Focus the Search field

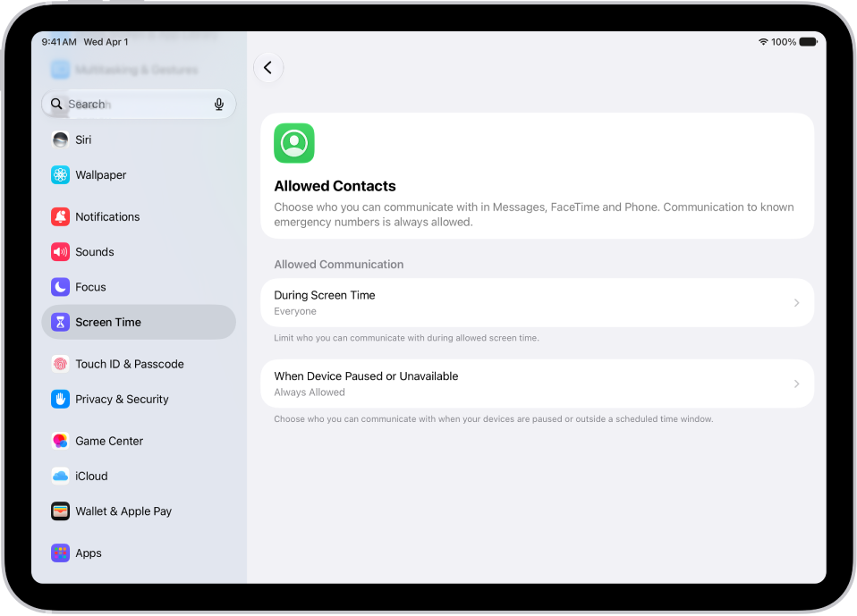point(139,104)
